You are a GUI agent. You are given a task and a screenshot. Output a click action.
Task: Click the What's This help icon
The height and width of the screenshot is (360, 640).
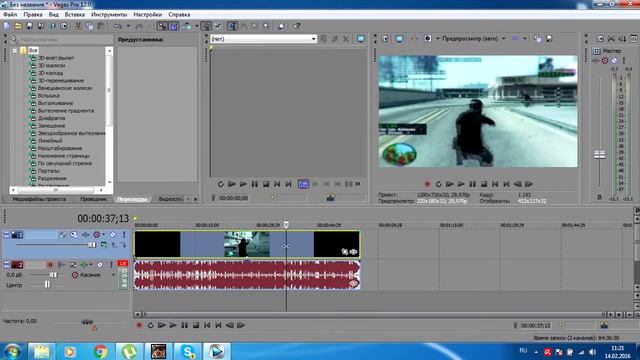297,26
